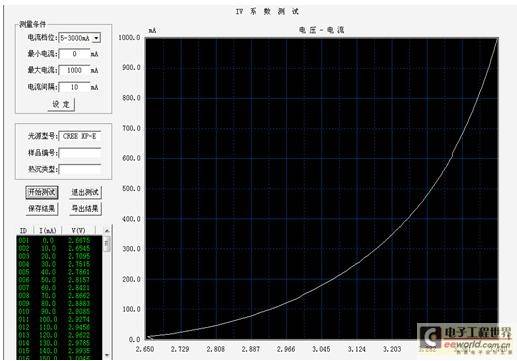Click the 保存结果 button
The image size is (517, 361).
tap(42, 209)
